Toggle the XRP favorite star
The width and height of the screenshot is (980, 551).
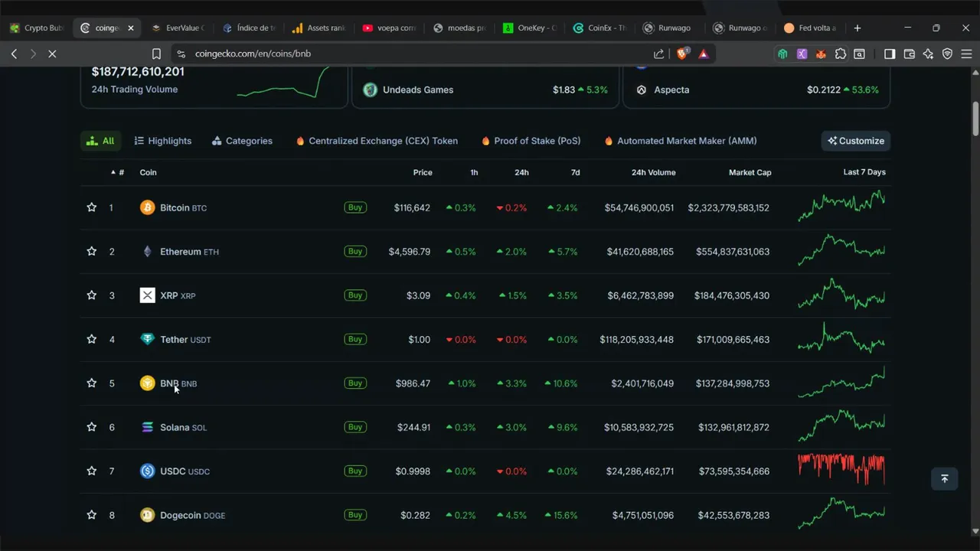click(92, 295)
